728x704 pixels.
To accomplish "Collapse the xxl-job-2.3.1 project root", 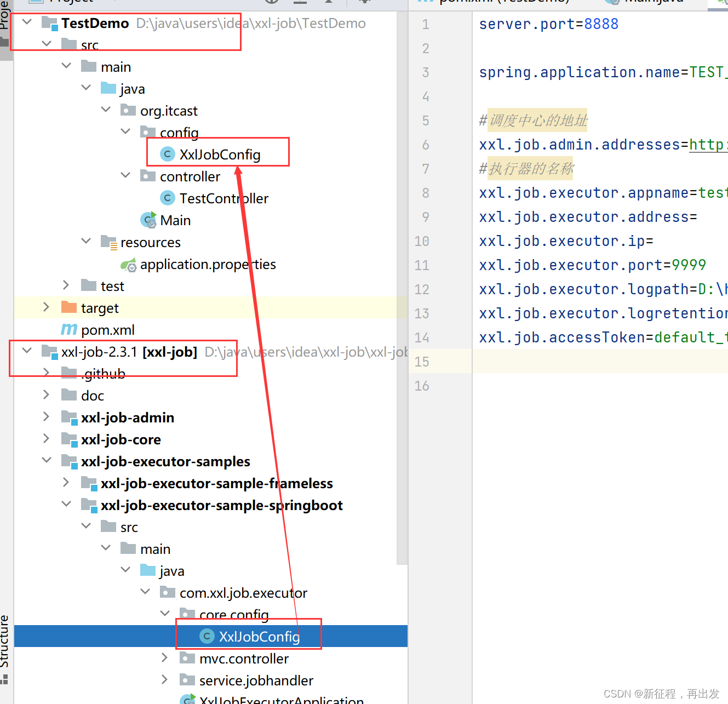I will (x=27, y=351).
